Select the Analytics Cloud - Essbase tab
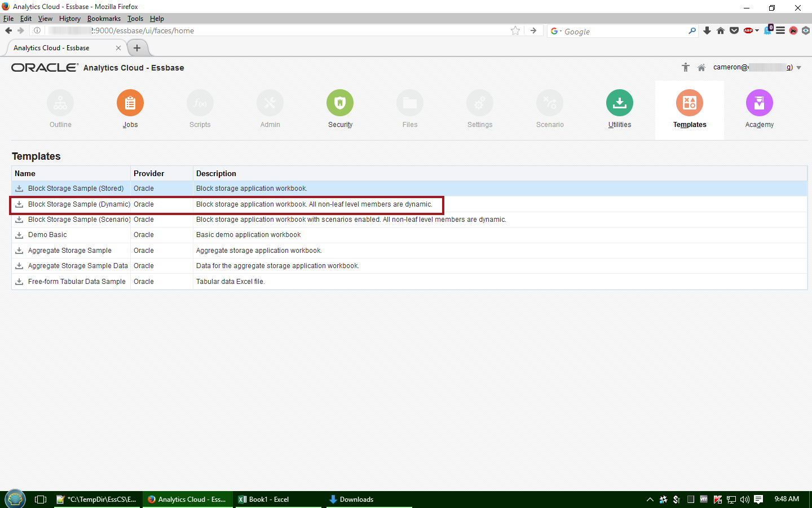Viewport: 812px width, 508px height. point(67,48)
